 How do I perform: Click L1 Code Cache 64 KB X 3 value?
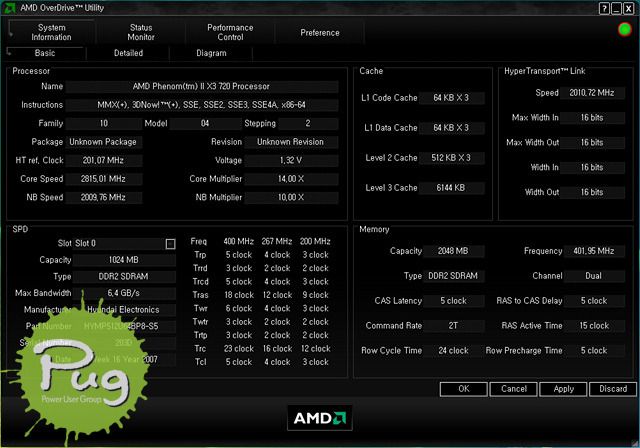[451, 98]
